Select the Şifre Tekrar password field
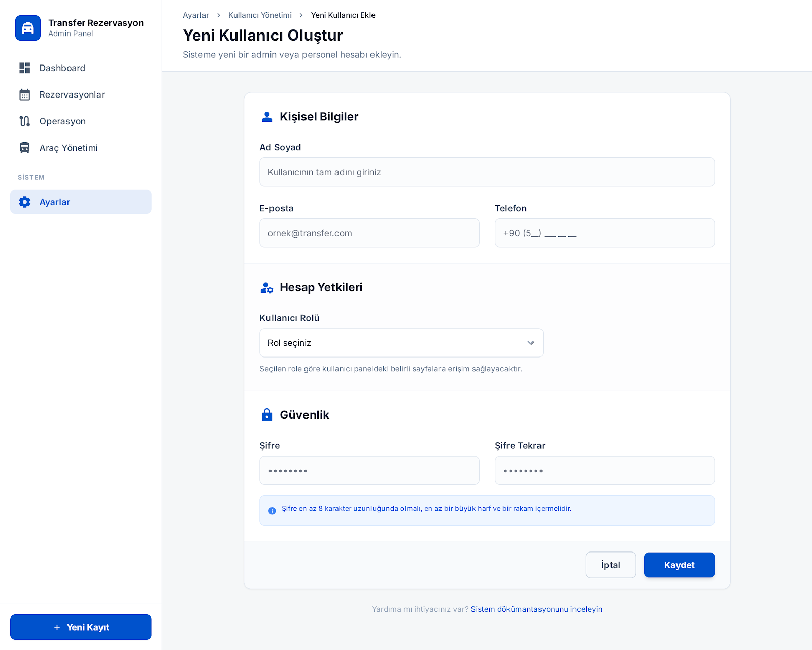Viewport: 812px width, 650px height. (x=604, y=470)
